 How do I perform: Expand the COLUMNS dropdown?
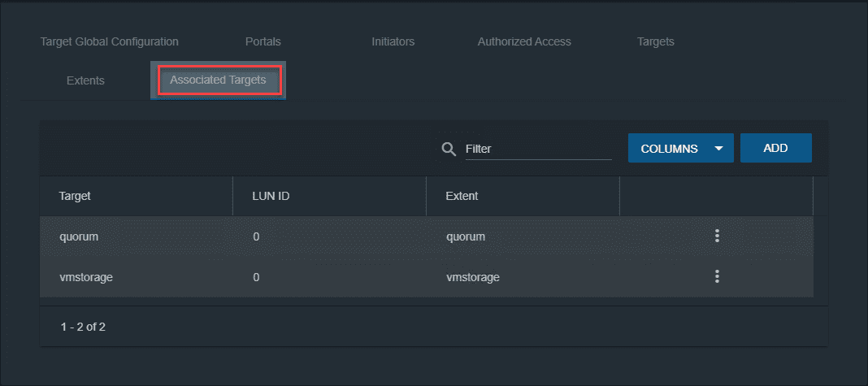coord(681,148)
